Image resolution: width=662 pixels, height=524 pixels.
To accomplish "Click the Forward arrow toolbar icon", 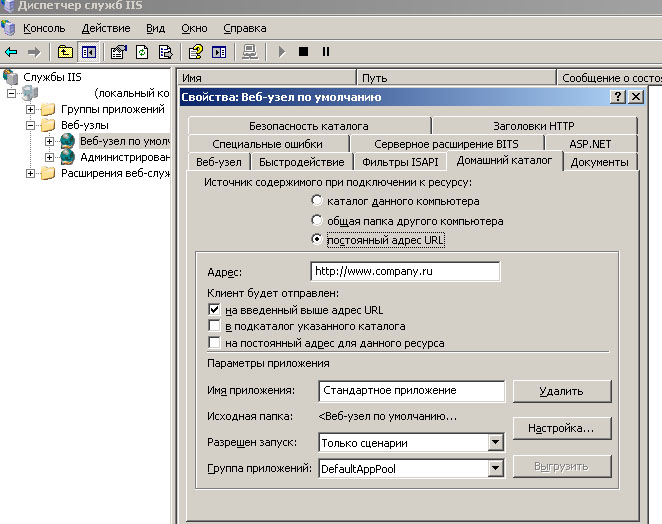I will [34, 52].
